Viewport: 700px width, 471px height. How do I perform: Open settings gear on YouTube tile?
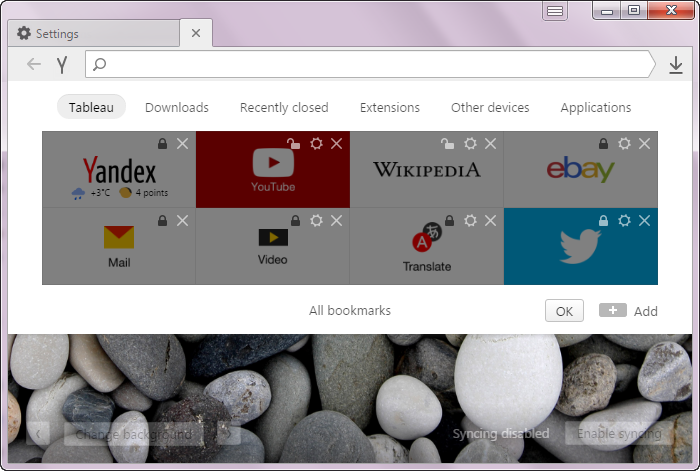pos(317,144)
